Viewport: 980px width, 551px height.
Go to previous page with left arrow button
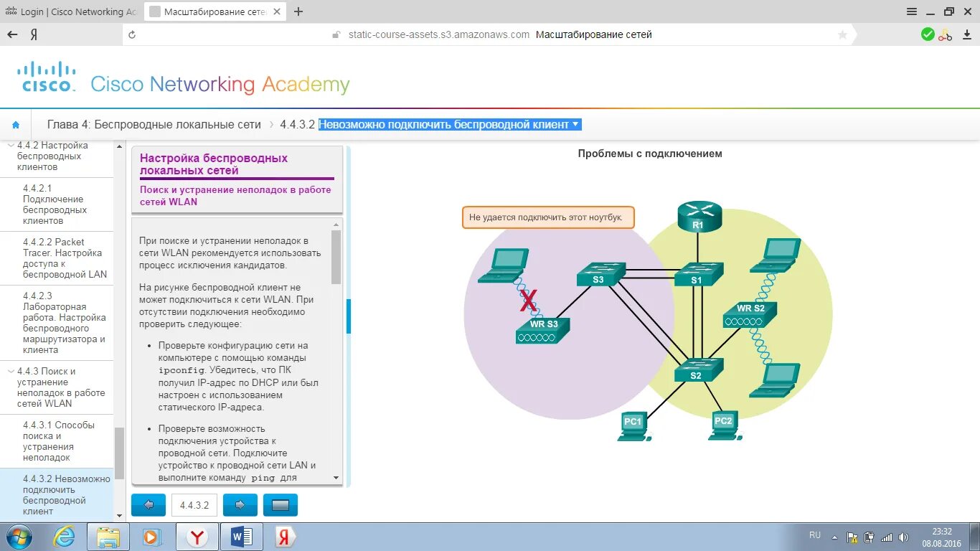tap(149, 505)
